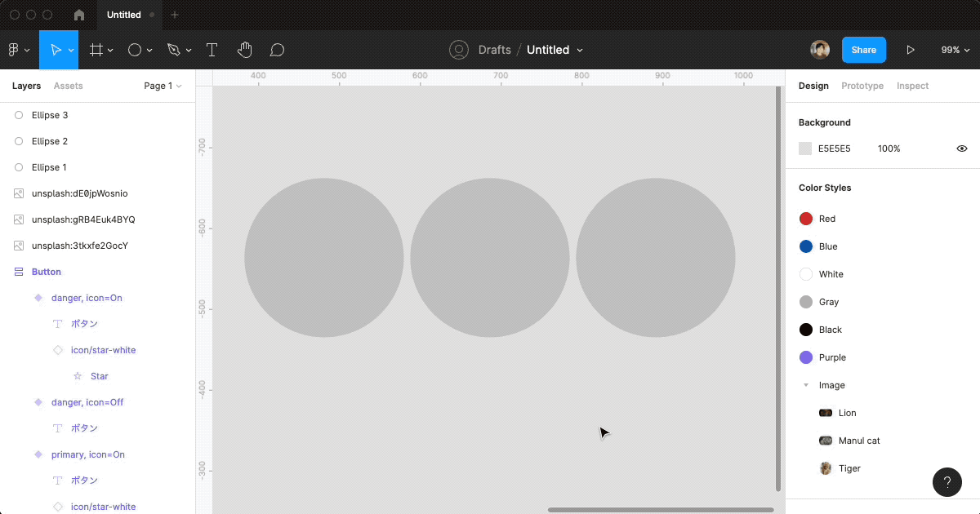
Task: Click the Purple color style swatch
Action: click(806, 357)
